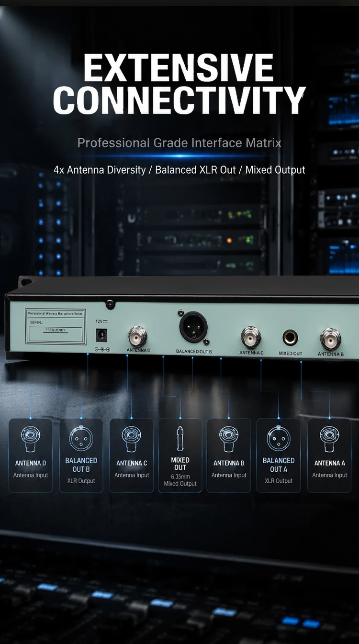
Task: Click 'XLR Output' under the BALANCED OUT A card
Action: tap(279, 481)
